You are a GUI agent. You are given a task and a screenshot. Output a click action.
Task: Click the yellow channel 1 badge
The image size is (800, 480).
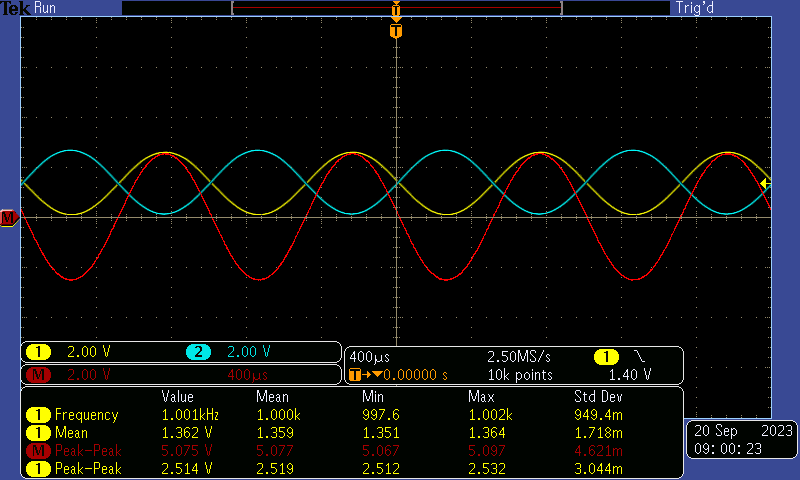click(x=38, y=352)
